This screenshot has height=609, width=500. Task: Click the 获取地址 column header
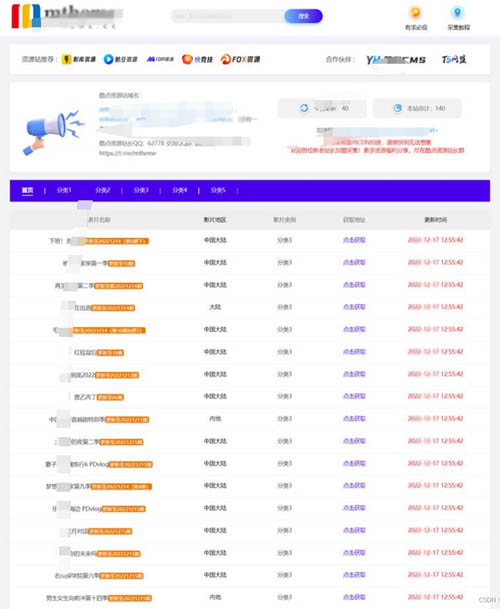pos(354,220)
